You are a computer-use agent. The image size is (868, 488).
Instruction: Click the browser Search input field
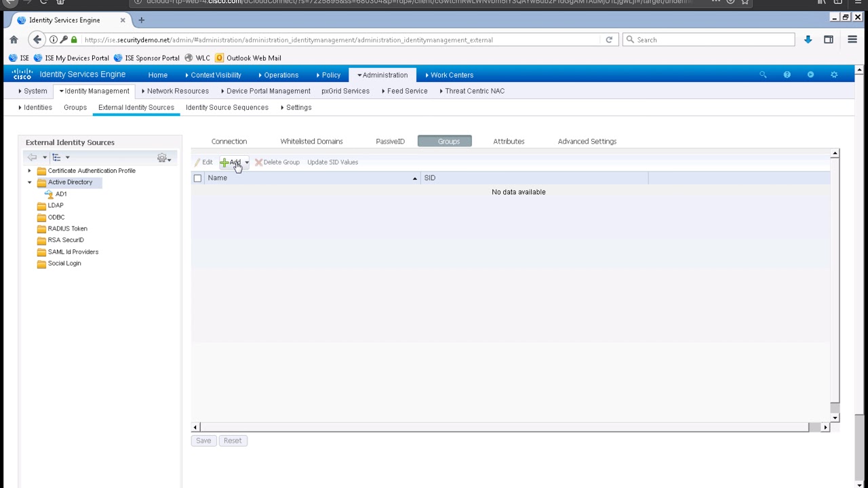coord(709,40)
